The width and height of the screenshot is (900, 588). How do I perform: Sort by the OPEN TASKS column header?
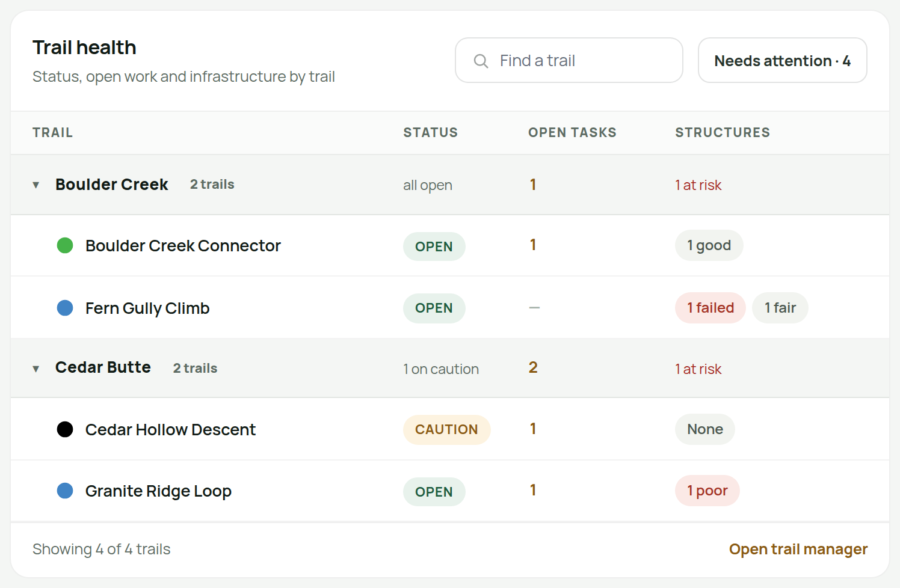572,132
